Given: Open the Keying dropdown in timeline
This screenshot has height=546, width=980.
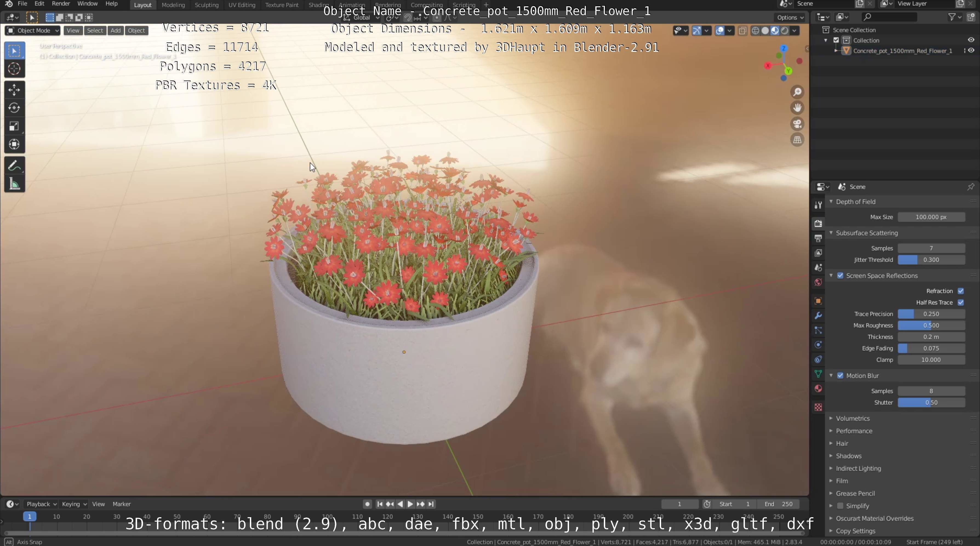Looking at the screenshot, I should 74,504.
